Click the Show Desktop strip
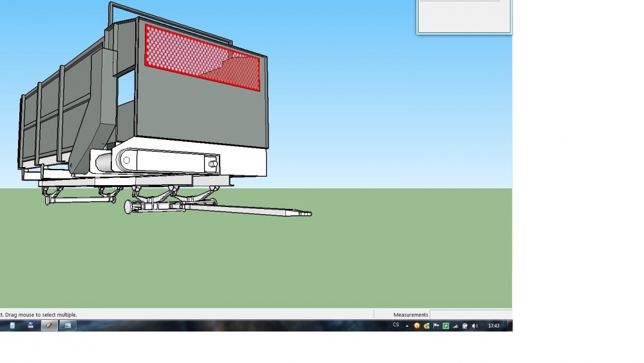Screen dimensions: 644x363 point(509,326)
